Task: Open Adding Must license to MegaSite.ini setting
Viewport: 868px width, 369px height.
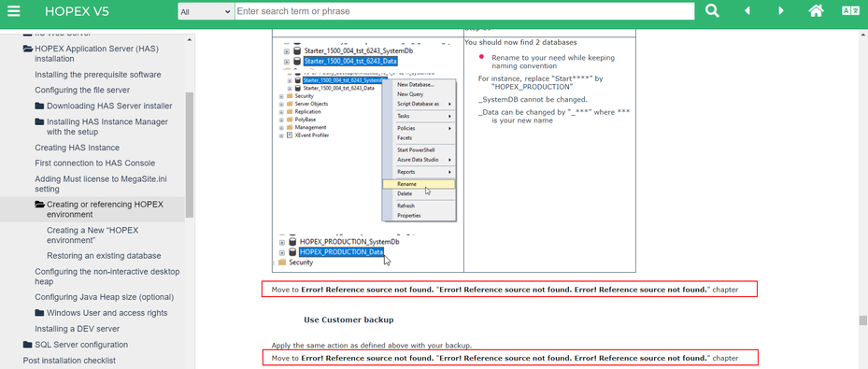Action: point(101,184)
